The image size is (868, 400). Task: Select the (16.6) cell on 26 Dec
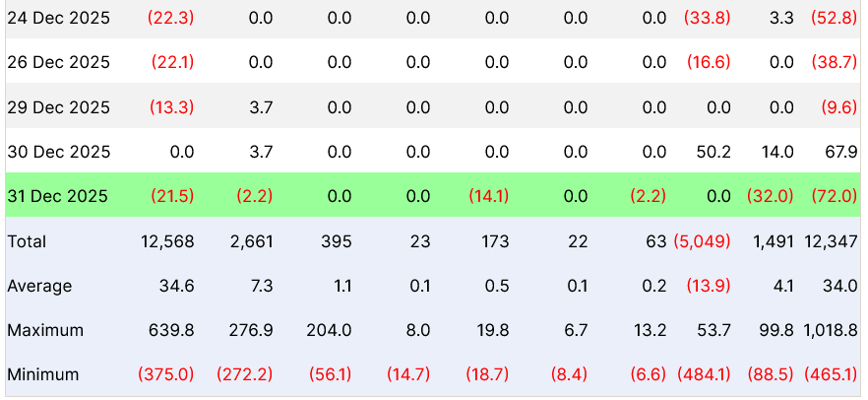point(708,62)
